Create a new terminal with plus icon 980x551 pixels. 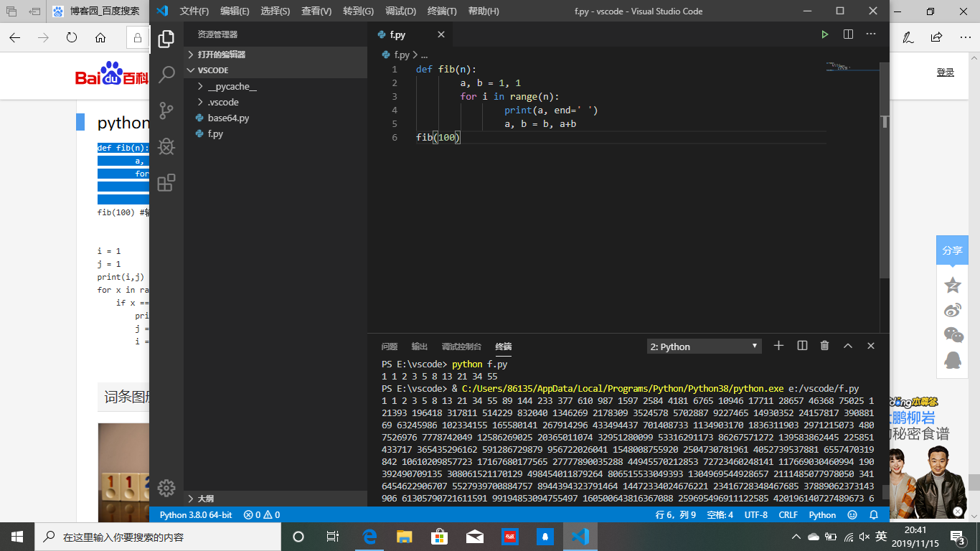778,346
